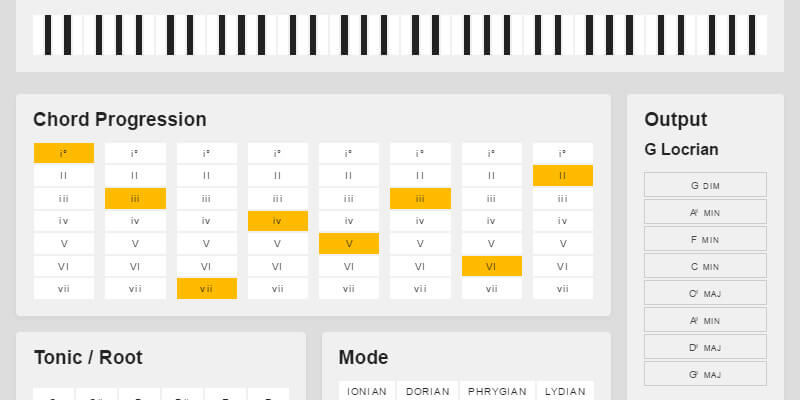The image size is (800, 400).
Task: Play the G DIM output chord
Action: pos(705,185)
